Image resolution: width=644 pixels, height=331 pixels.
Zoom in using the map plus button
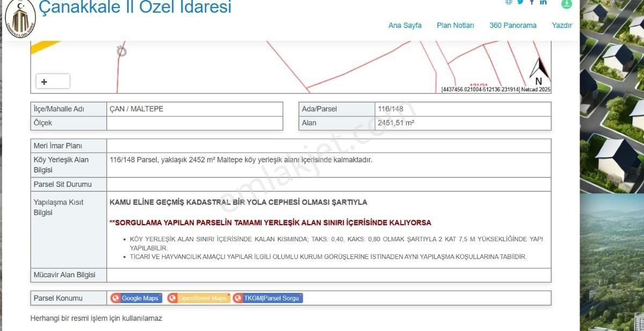[x=43, y=81]
